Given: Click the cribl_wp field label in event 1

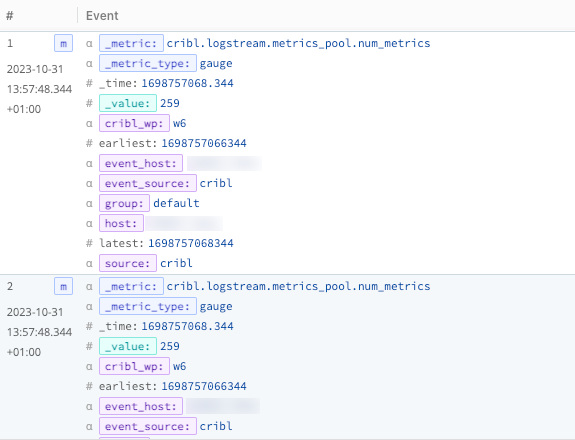Looking at the screenshot, I should 134,123.
